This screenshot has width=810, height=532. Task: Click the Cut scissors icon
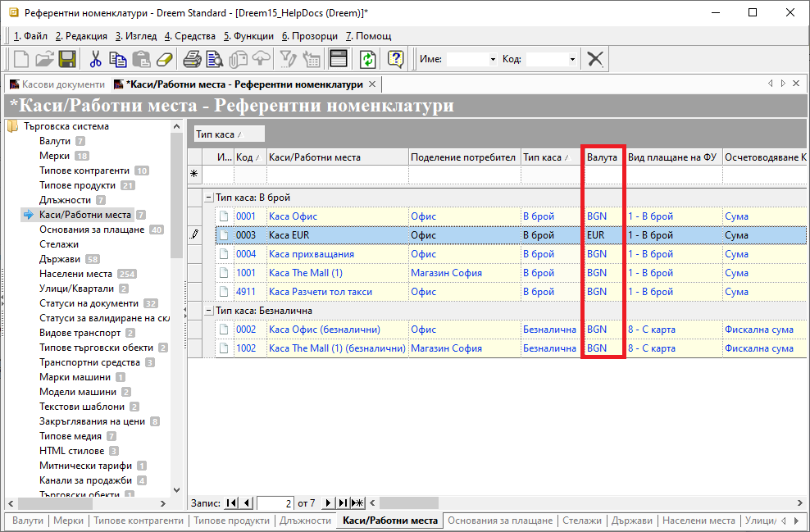click(x=95, y=59)
